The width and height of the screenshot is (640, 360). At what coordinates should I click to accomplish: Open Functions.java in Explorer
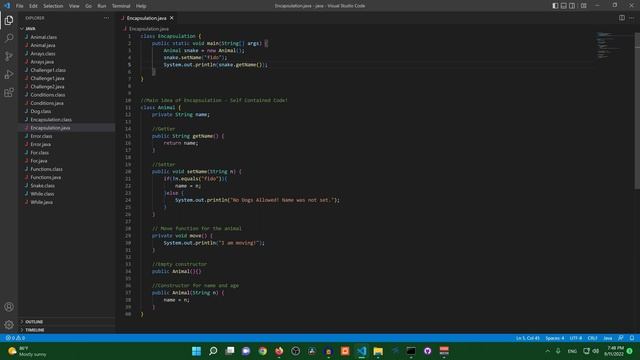(x=46, y=178)
